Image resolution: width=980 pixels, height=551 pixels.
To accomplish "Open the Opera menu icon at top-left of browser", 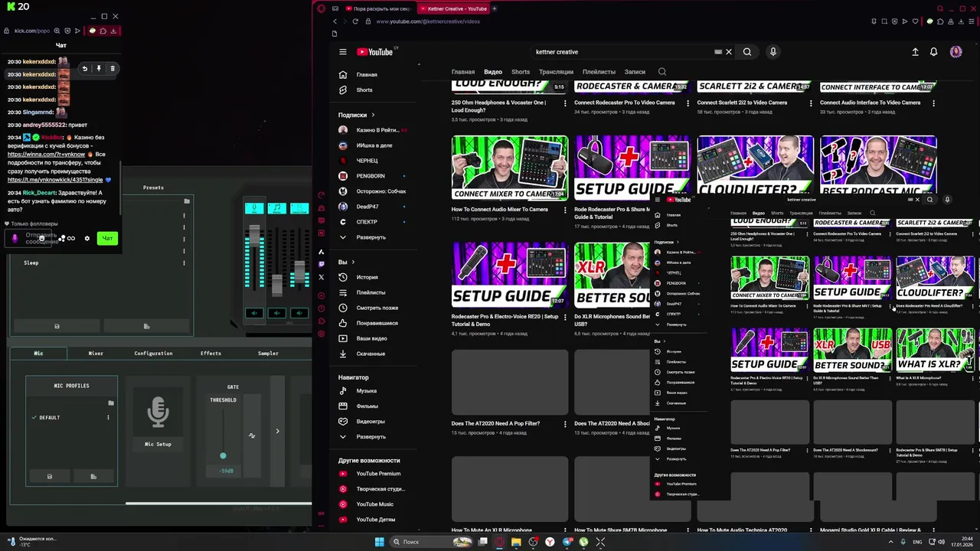I will pyautogui.click(x=322, y=8).
